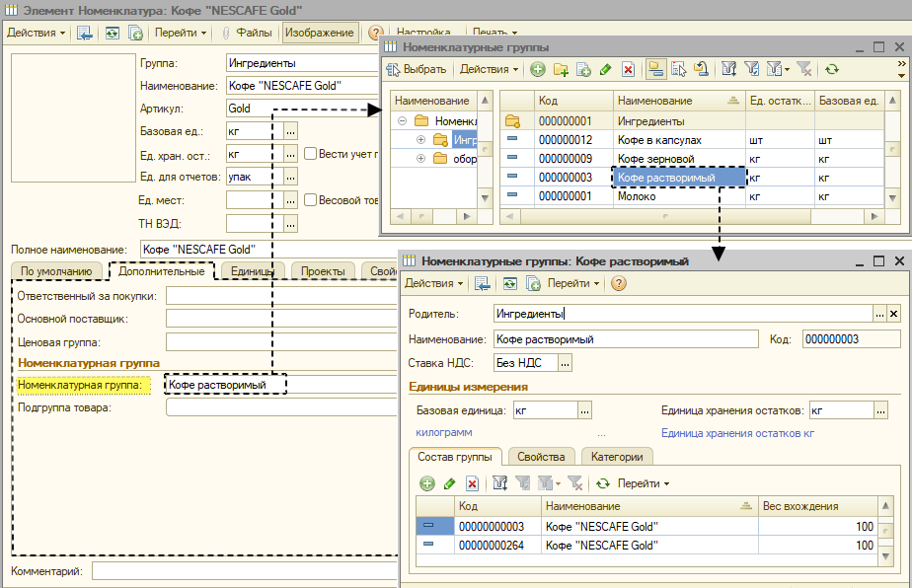The height and width of the screenshot is (588, 912).
Task: Click the pencil edit icon in Номенклатурные группы toolbar
Action: [x=605, y=70]
